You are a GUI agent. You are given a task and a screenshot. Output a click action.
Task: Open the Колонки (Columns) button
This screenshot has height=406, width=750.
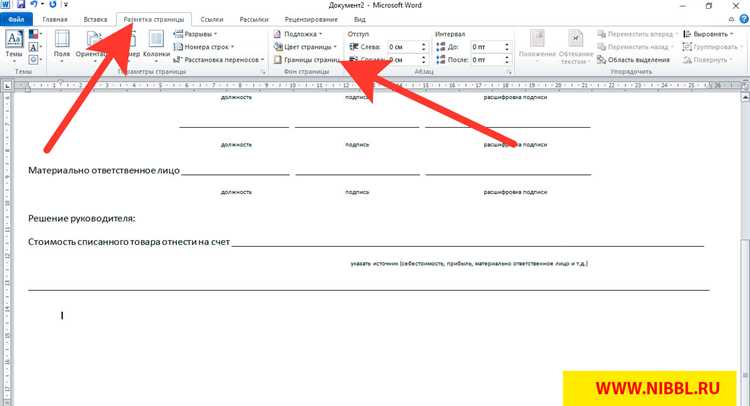[x=156, y=44]
